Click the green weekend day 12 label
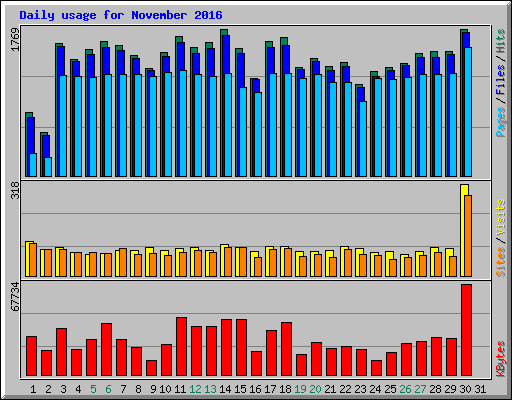Image resolution: width=512 pixels, height=400 pixels. coord(195,389)
